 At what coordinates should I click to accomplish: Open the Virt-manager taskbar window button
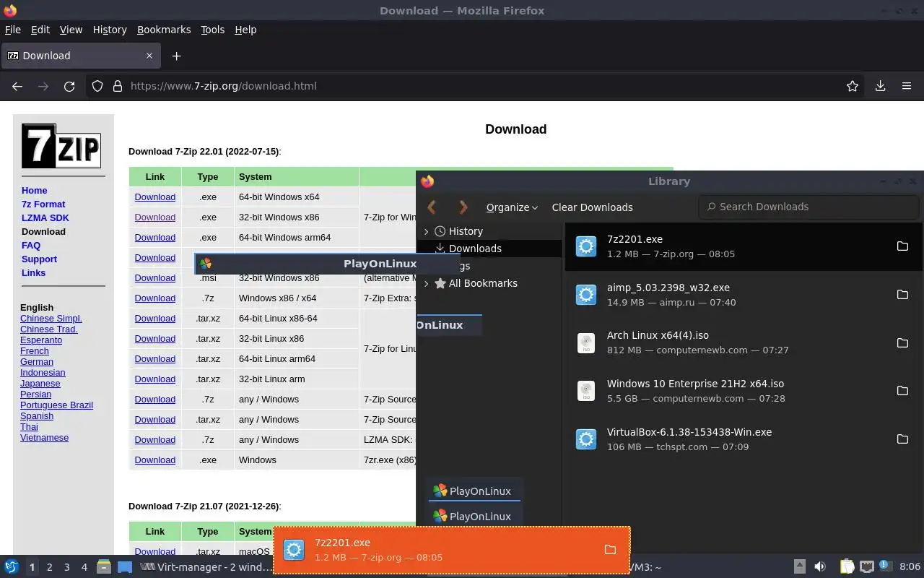(x=206, y=567)
